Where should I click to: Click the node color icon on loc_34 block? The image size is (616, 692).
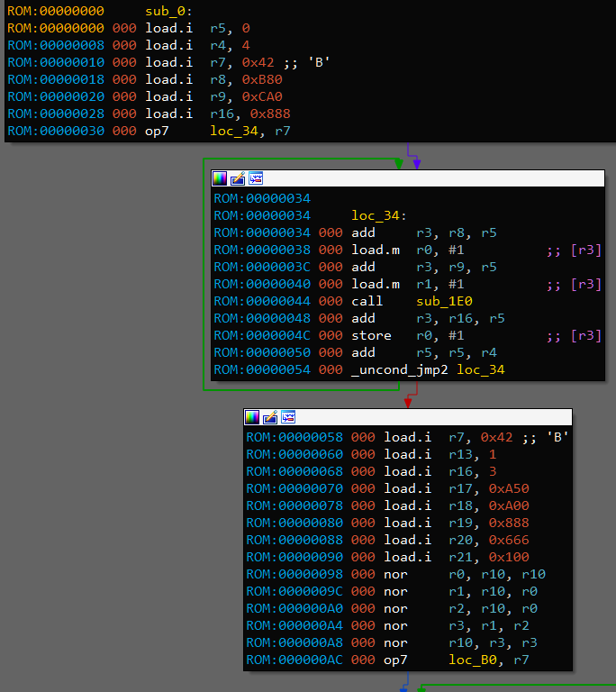[x=220, y=178]
